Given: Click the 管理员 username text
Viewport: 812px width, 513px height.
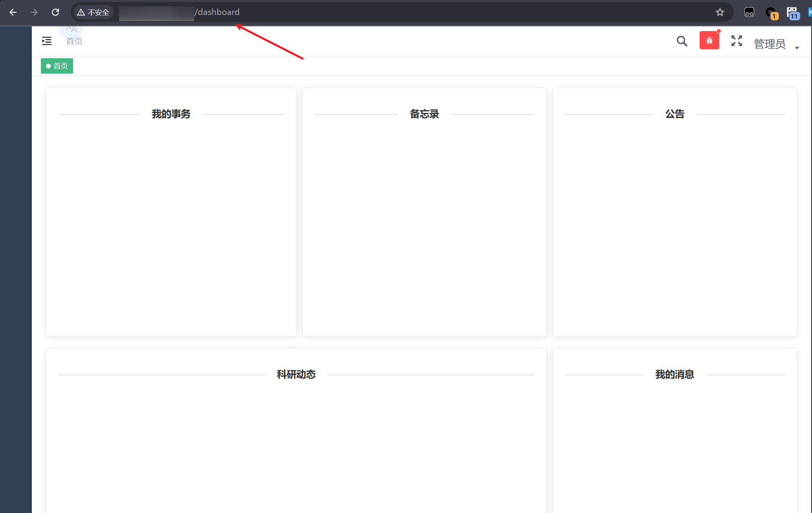Looking at the screenshot, I should (770, 44).
